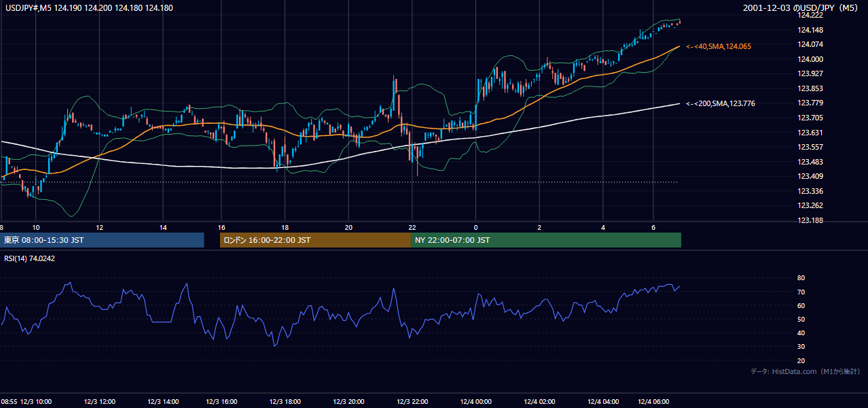Click the NY 22:00-07:00 JST session bar

tap(546, 240)
